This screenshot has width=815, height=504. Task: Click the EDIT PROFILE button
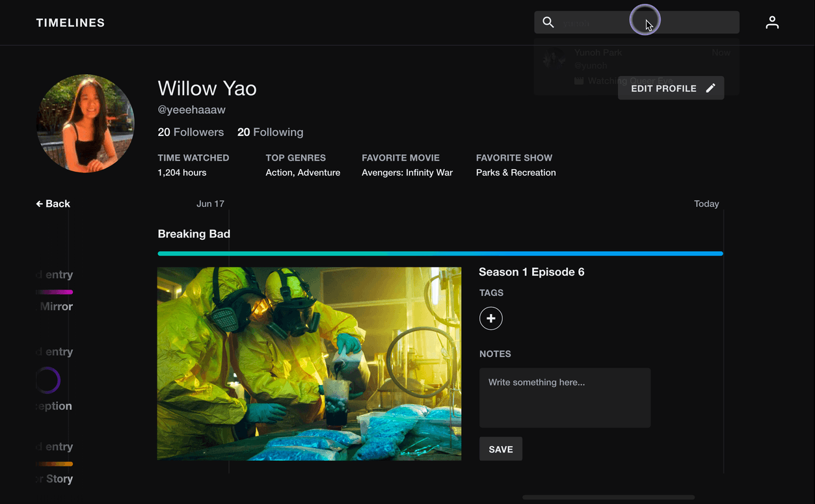pyautogui.click(x=671, y=88)
